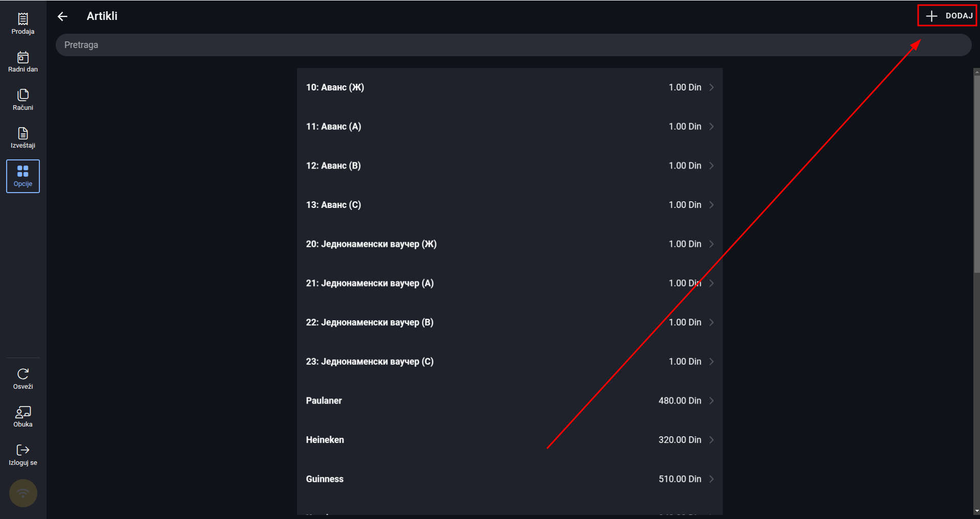Open the chevron for the Guinness article
The image size is (980, 519).
coord(711,479)
